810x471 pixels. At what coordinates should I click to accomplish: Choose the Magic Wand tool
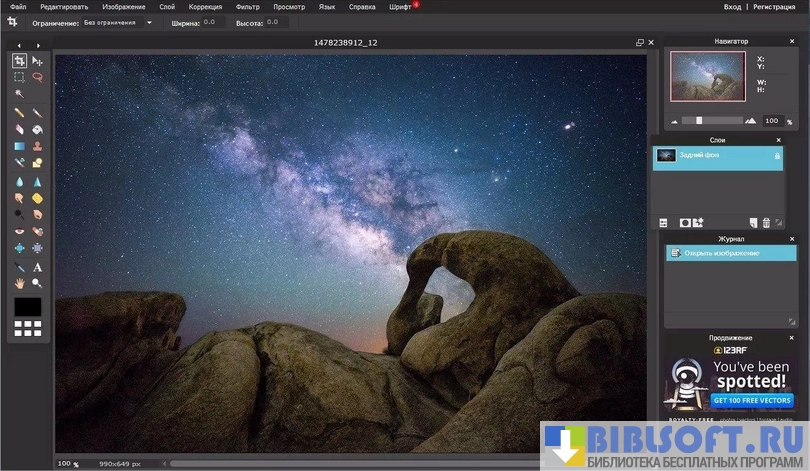click(19, 94)
